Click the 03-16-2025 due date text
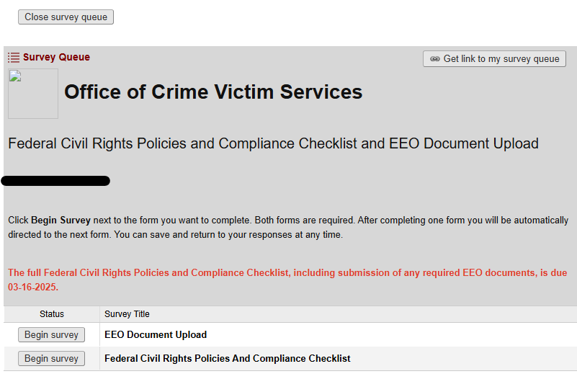Screen dimensions: 577x392 click(32, 287)
